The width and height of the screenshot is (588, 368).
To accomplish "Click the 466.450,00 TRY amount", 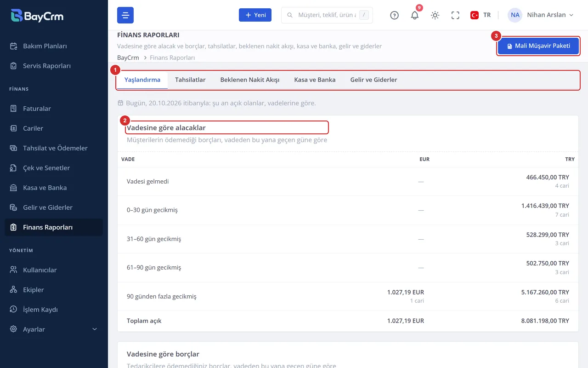I will coord(548,177).
